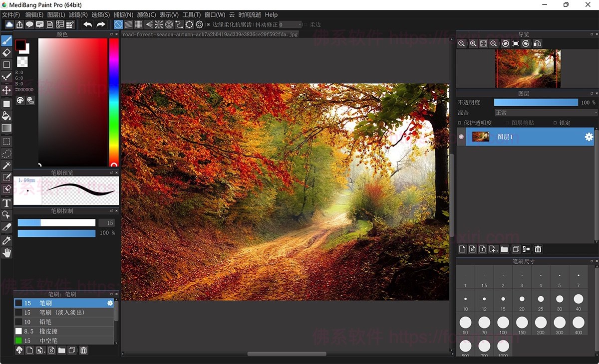Choose the size 100 brush preset

(x=503, y=323)
